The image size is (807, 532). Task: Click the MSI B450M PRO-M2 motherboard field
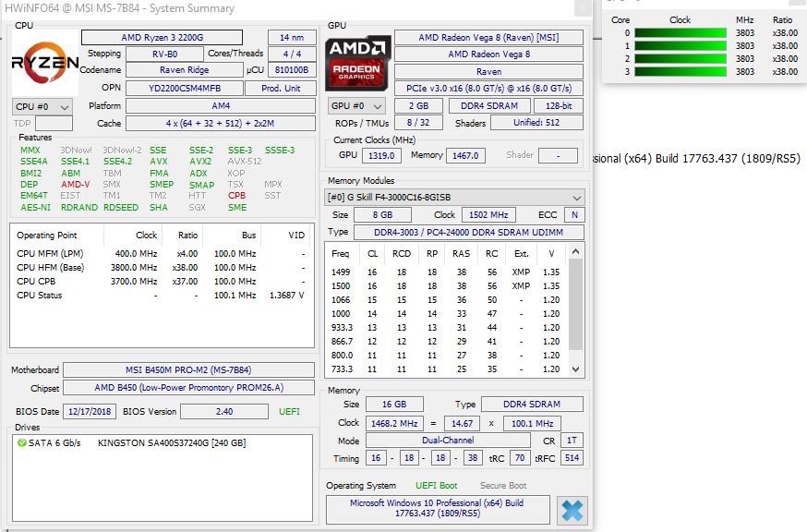pos(188,369)
